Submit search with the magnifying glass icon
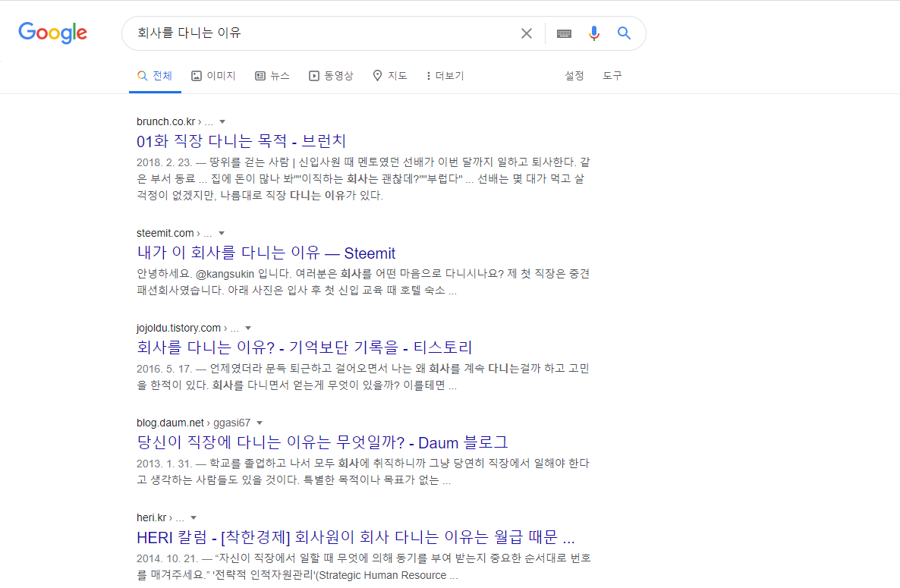Image resolution: width=900 pixels, height=588 pixels. (x=624, y=33)
